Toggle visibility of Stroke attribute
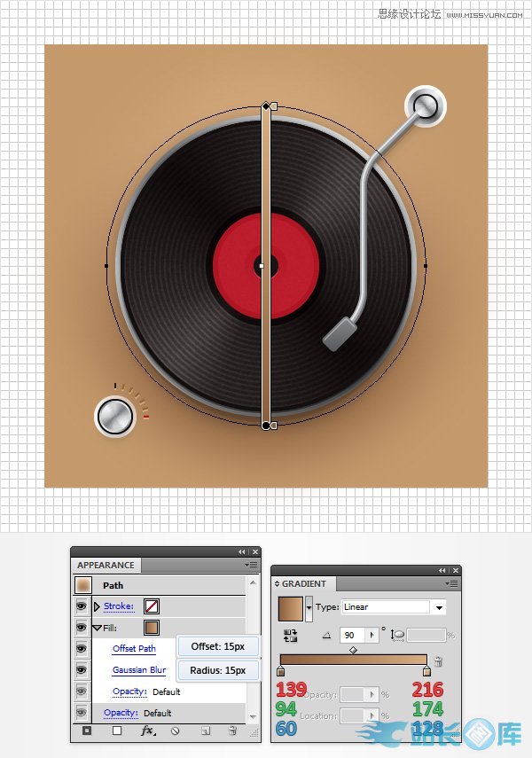Screen dimensions: 532x758 click(x=82, y=606)
